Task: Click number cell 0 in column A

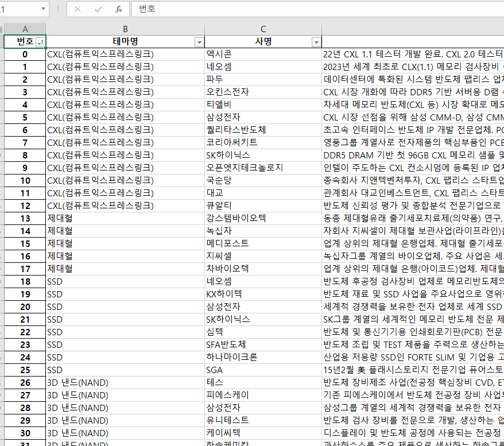Action: 25,55
